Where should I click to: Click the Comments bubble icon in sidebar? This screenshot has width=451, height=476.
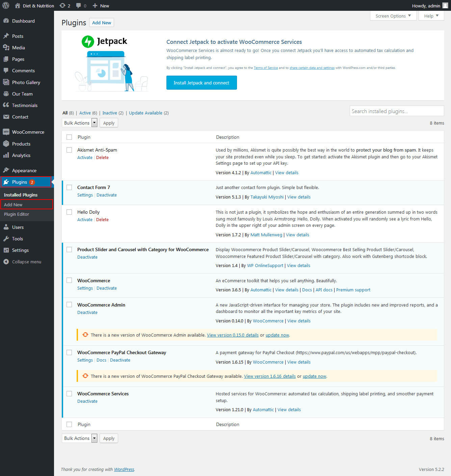(x=6, y=70)
